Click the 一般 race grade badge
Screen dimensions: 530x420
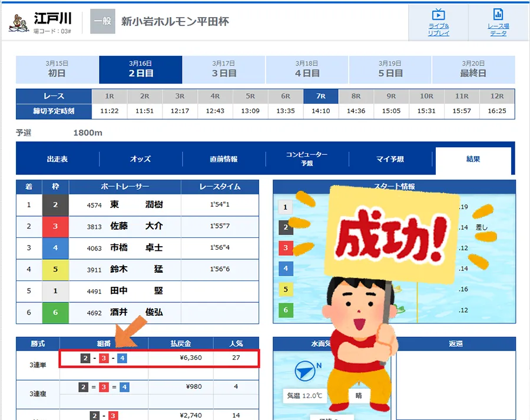coord(102,21)
